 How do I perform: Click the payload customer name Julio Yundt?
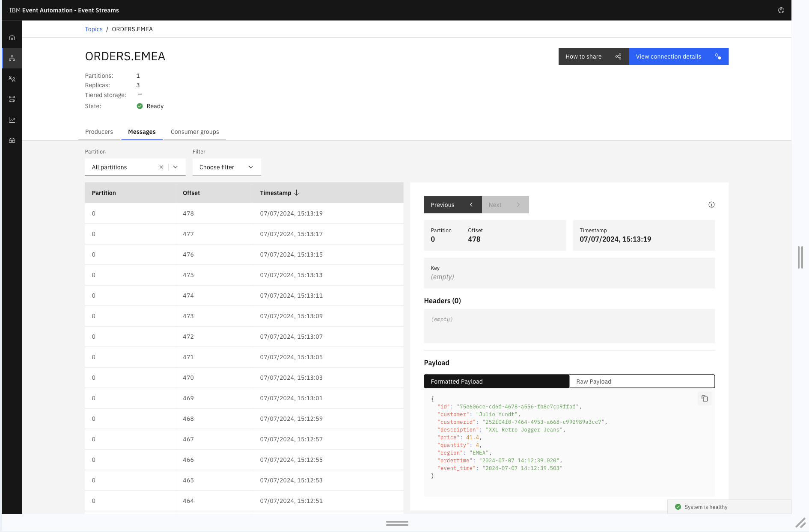[498, 414]
